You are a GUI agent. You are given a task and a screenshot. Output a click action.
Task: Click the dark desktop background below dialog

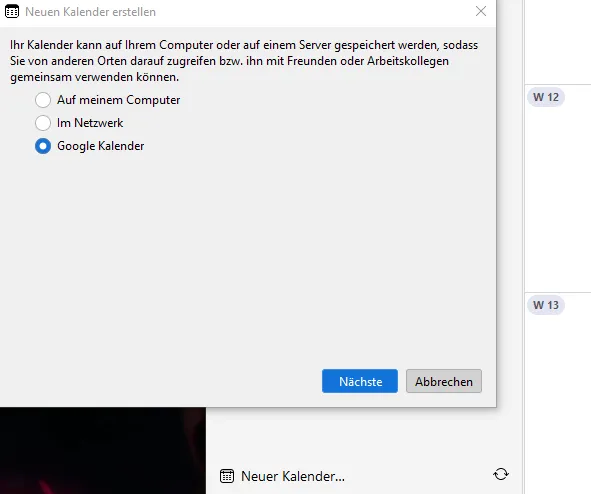[x=103, y=451]
